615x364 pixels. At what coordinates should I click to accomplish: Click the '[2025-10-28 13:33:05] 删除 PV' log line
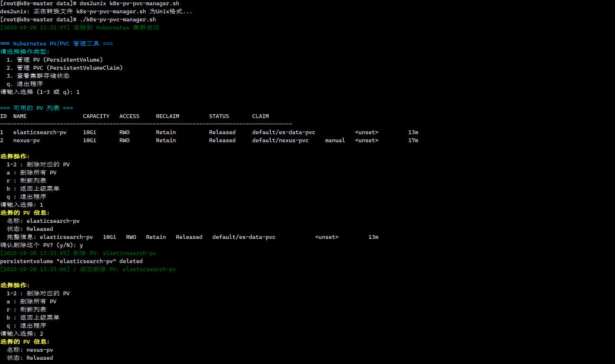(78, 253)
